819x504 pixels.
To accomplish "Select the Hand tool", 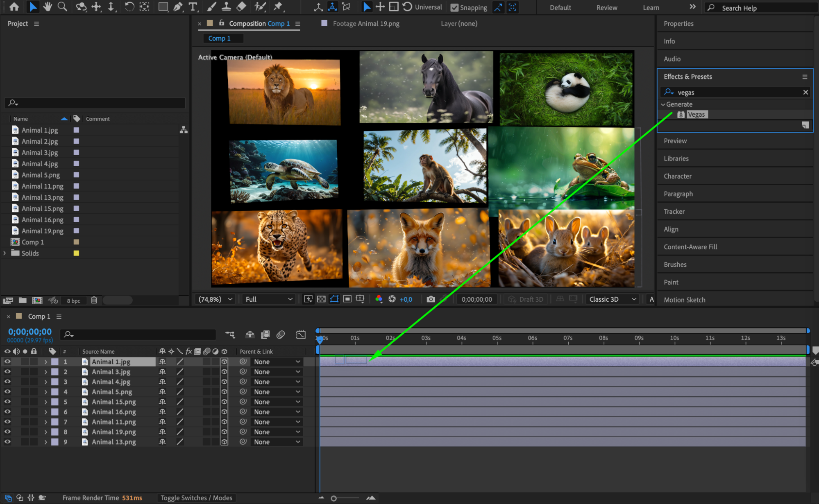I will point(48,7).
